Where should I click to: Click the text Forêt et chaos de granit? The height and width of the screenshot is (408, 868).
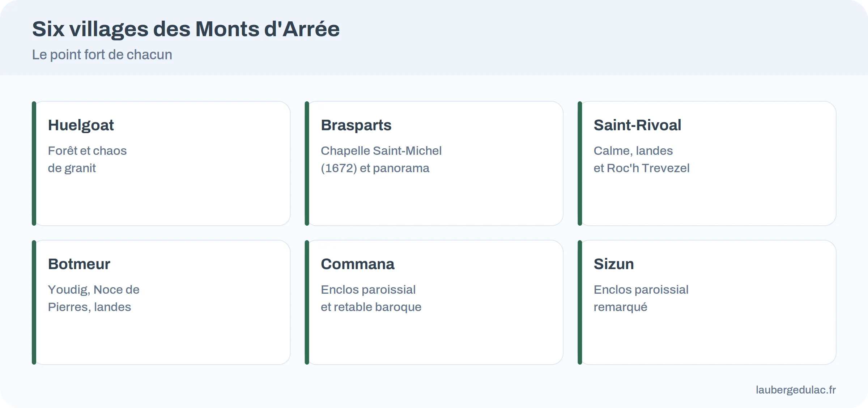coord(87,159)
